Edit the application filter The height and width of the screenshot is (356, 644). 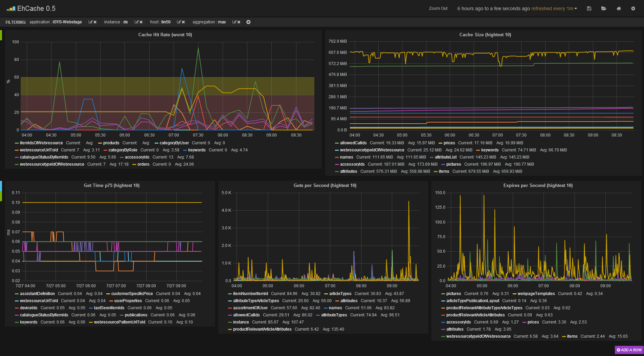[x=90, y=22]
